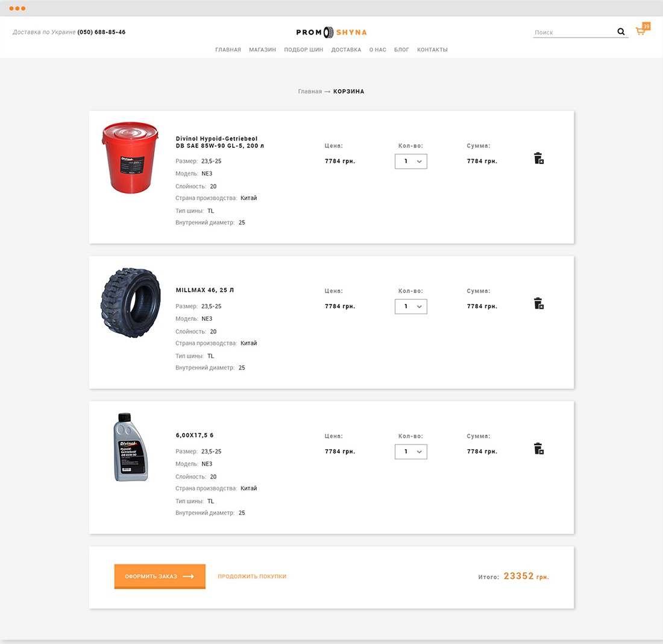Viewport: 663px width, 644px height.
Task: Click Доставка по Украине text
Action: pyautogui.click(x=44, y=32)
